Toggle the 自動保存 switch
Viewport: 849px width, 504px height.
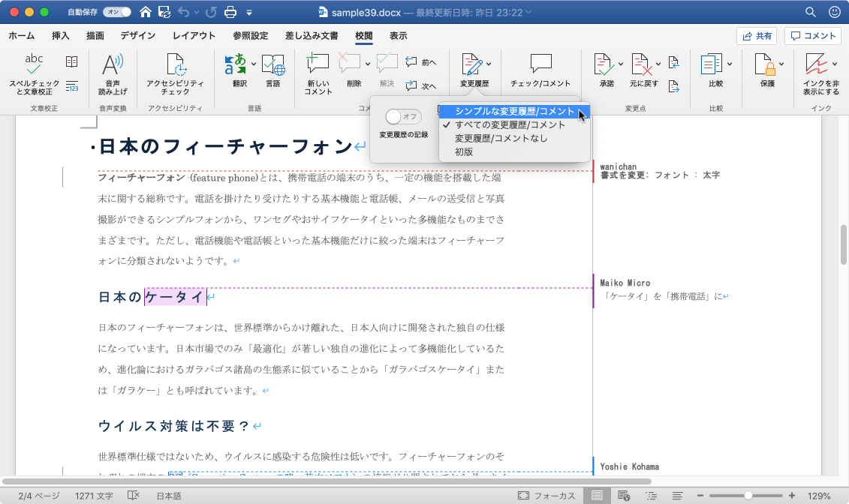[119, 12]
